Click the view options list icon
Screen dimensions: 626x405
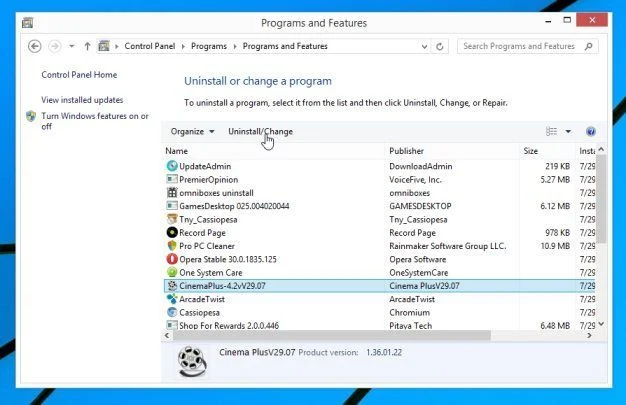point(551,131)
